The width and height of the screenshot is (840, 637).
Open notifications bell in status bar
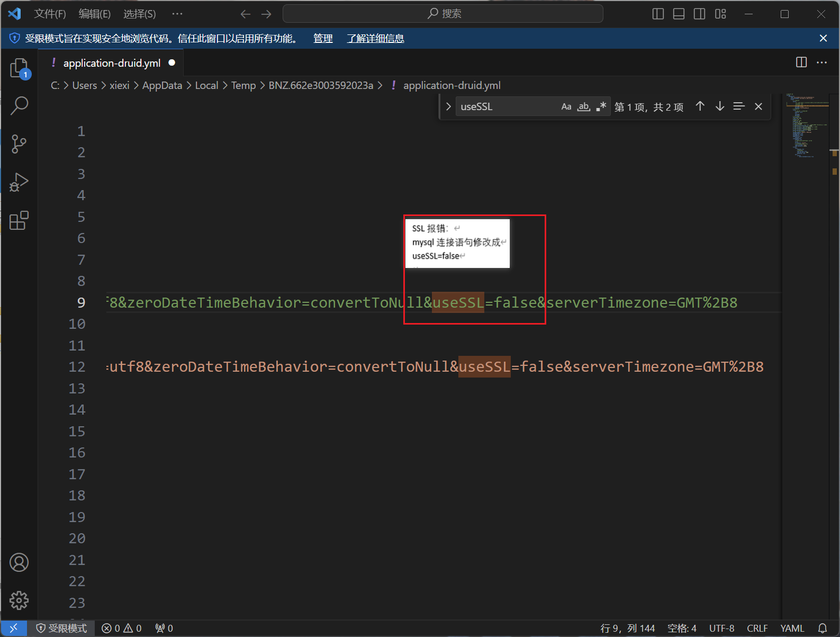[x=823, y=628]
